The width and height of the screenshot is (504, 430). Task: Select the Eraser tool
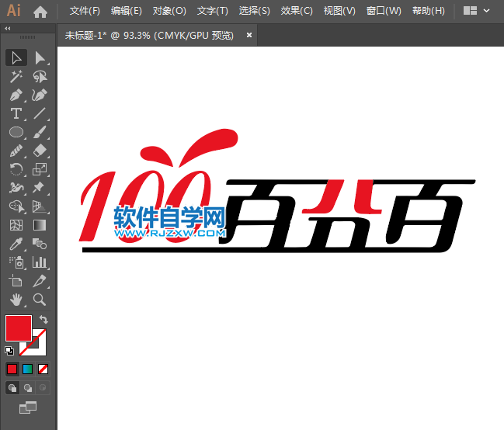(x=40, y=151)
